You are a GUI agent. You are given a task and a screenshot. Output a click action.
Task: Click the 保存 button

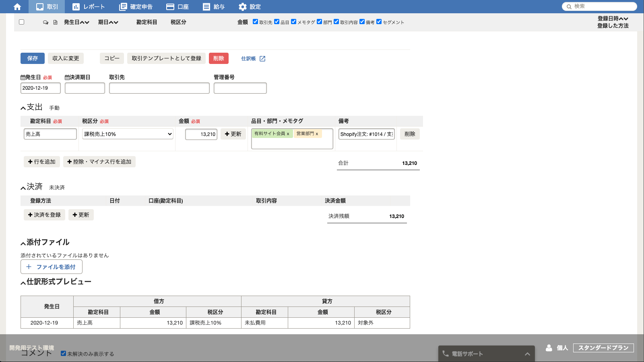(32, 58)
